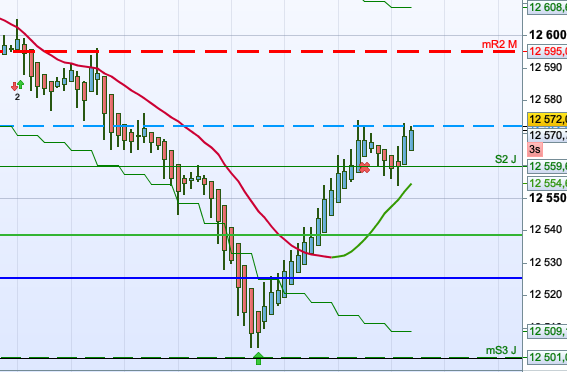567x372 pixels.
Task: Click the green 12 554 price tag
Action: coord(547,183)
